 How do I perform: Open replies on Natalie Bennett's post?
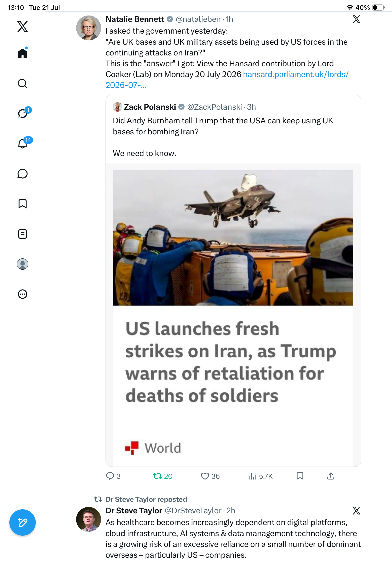pyautogui.click(x=114, y=476)
